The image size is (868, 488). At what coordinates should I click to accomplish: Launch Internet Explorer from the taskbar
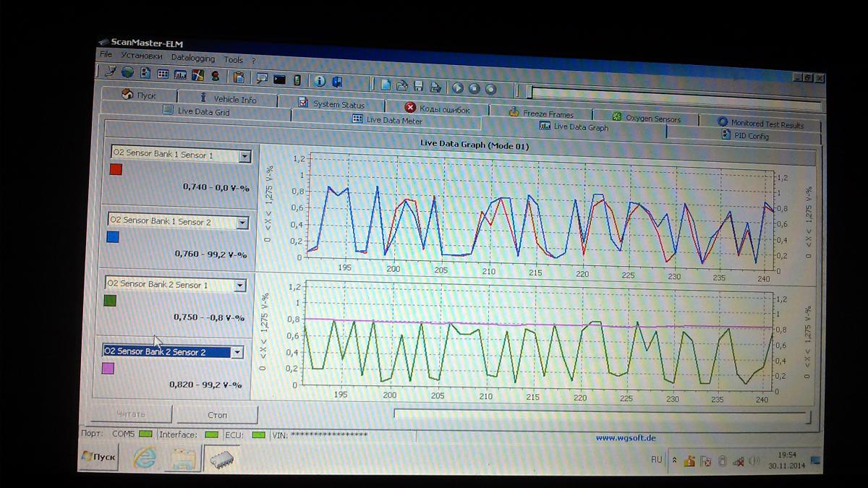[x=144, y=457]
